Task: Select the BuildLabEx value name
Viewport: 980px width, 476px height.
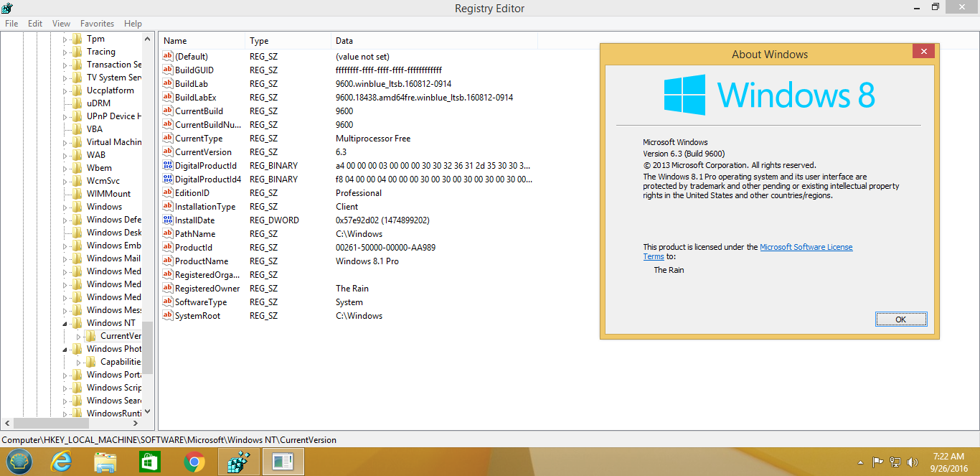Action: tap(195, 98)
